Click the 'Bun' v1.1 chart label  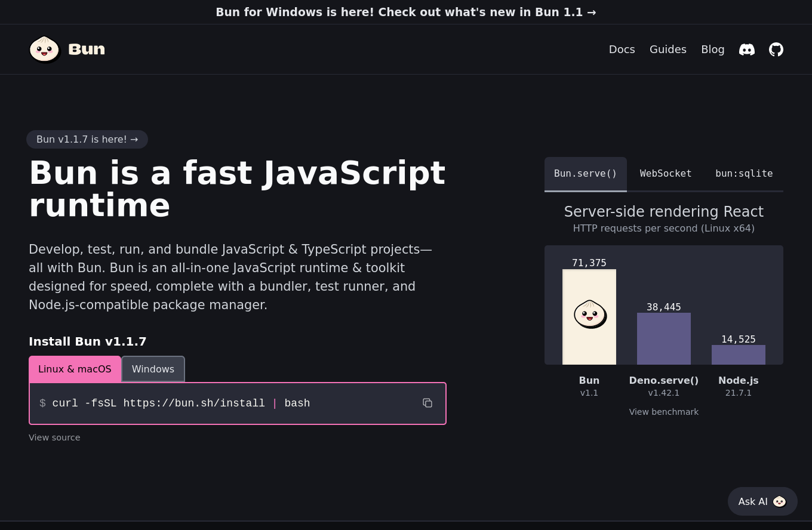589,380
